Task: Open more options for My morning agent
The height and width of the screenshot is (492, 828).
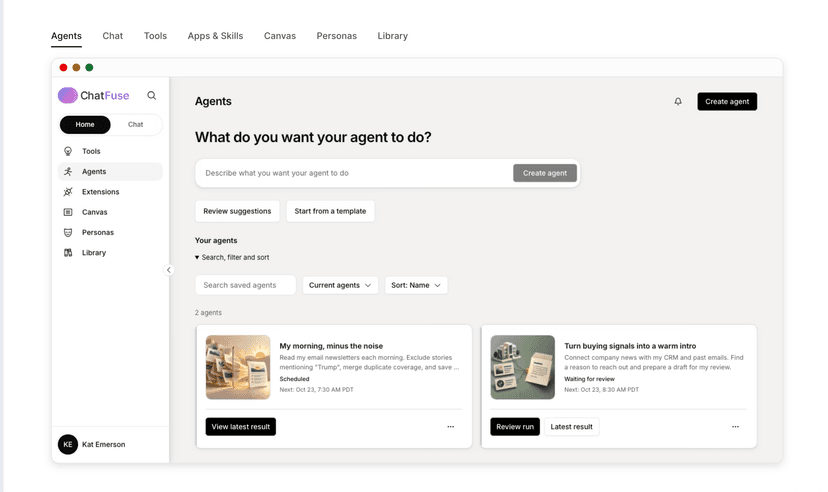Action: coord(450,427)
